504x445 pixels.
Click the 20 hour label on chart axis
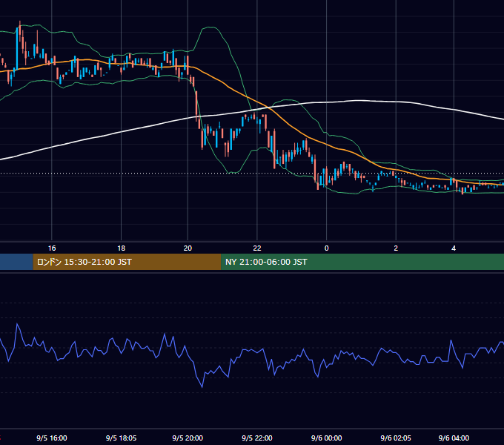click(188, 248)
